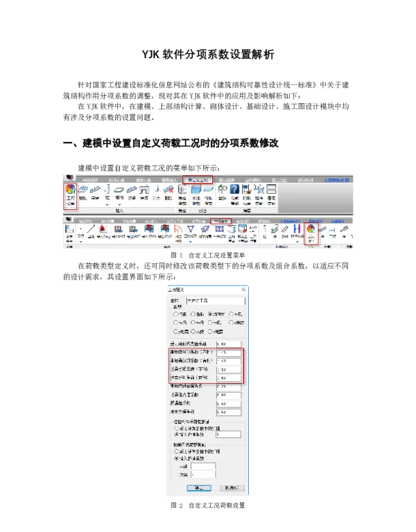Click the red arc icon in lower ribbon
Viewport: 416px width, 532px height.
(178, 229)
